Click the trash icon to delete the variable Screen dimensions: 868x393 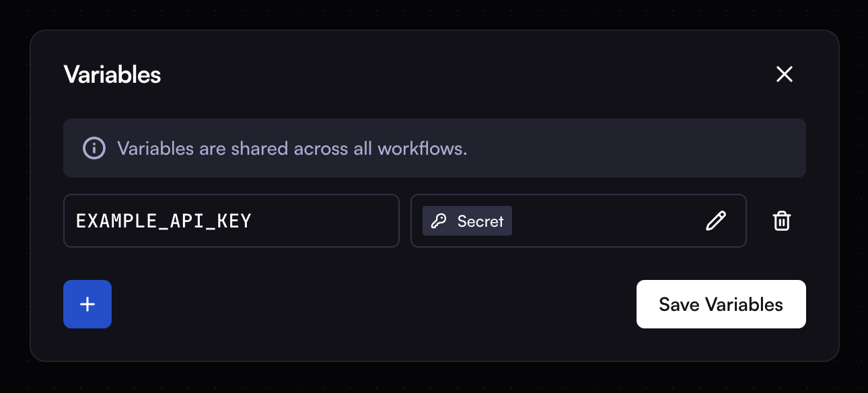point(781,221)
